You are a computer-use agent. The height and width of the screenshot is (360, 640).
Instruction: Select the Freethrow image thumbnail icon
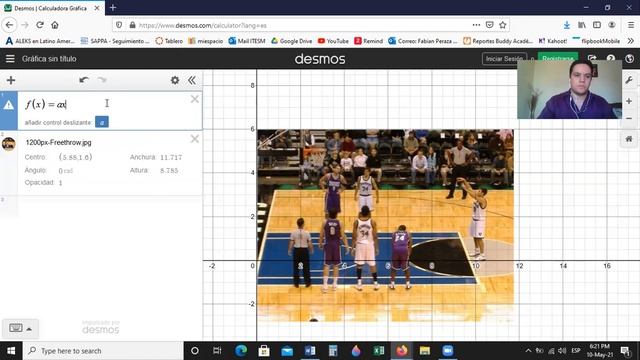[x=9, y=144]
